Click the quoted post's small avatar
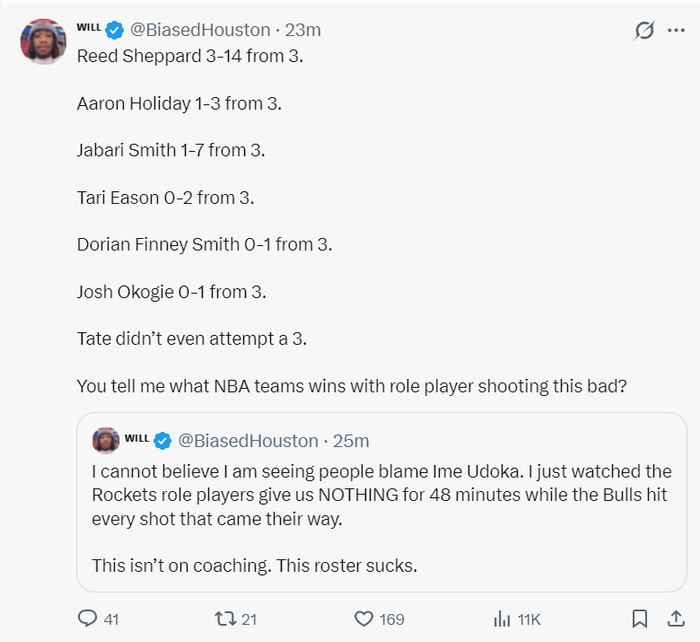Image resolution: width=700 pixels, height=642 pixels. click(105, 440)
